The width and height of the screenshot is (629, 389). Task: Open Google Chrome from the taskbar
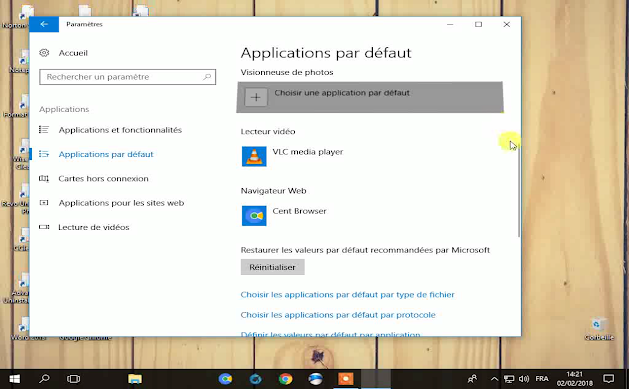286,379
